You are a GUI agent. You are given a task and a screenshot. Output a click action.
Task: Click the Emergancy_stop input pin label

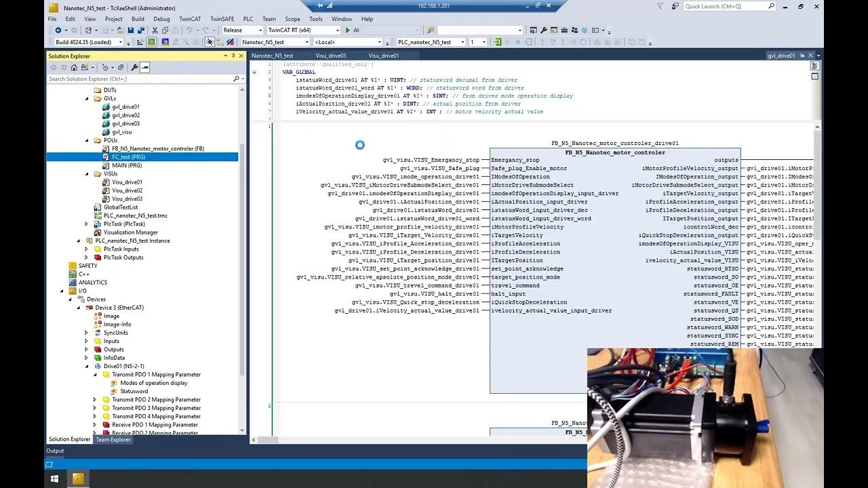(515, 160)
